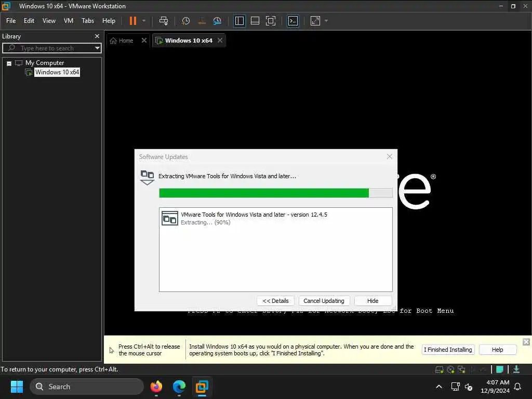Click the << Details button
This screenshot has width=532, height=399.
pyautogui.click(x=275, y=301)
